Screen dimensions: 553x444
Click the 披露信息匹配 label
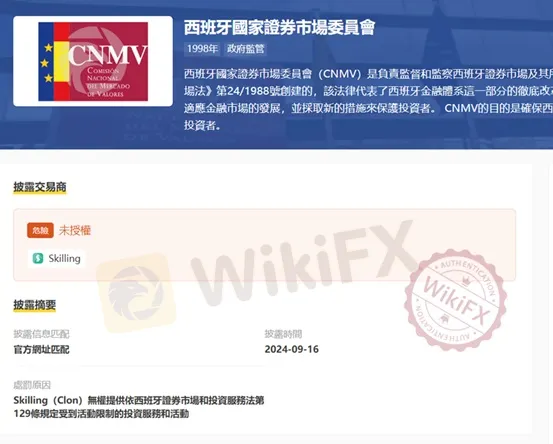pyautogui.click(x=41, y=334)
